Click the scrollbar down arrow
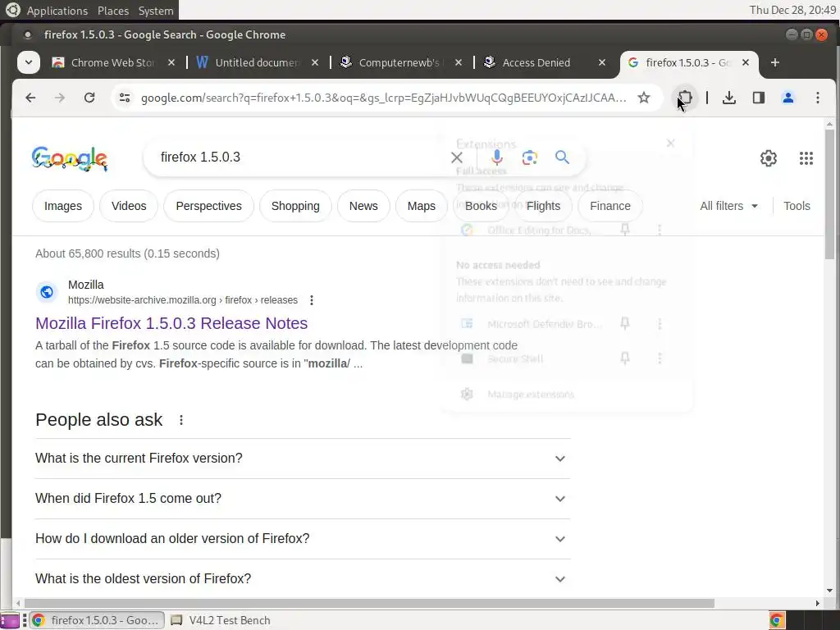Screen dimensions: 840x630 click(830, 591)
